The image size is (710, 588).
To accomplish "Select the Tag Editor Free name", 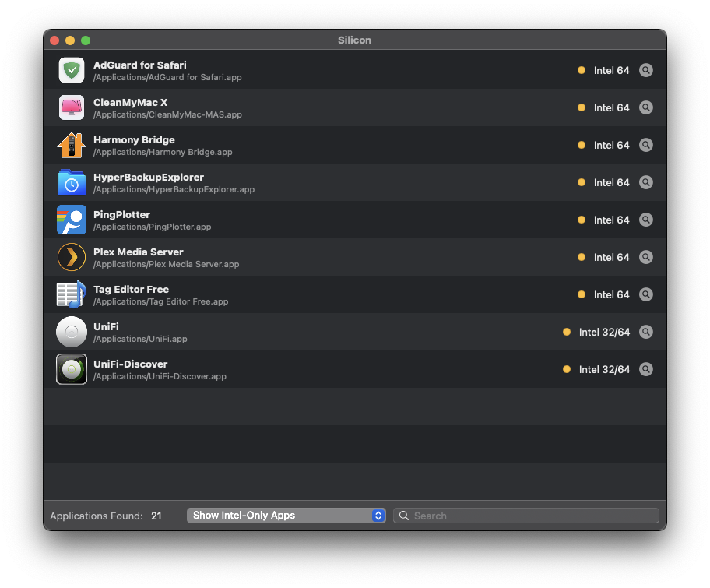I will 132,290.
